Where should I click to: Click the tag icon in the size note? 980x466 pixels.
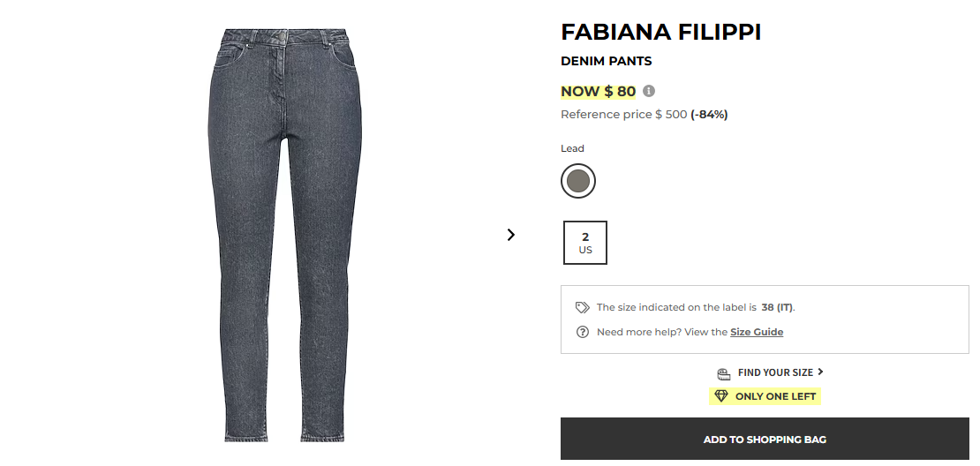[582, 307]
